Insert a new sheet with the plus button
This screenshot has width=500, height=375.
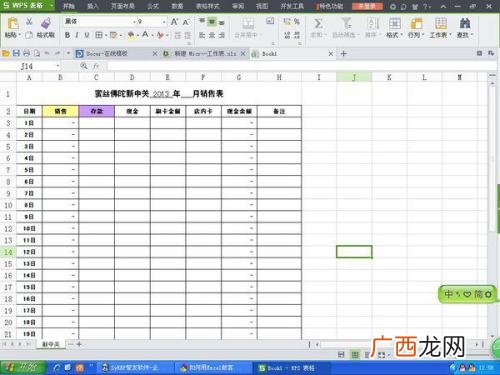[79, 344]
